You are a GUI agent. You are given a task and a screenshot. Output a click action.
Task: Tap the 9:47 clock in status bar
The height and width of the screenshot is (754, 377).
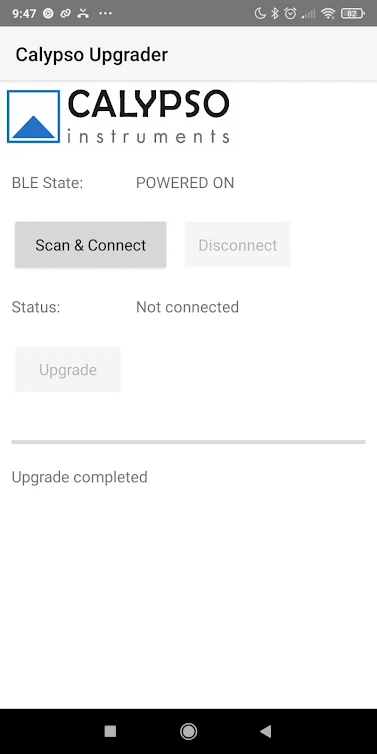pyautogui.click(x=25, y=13)
